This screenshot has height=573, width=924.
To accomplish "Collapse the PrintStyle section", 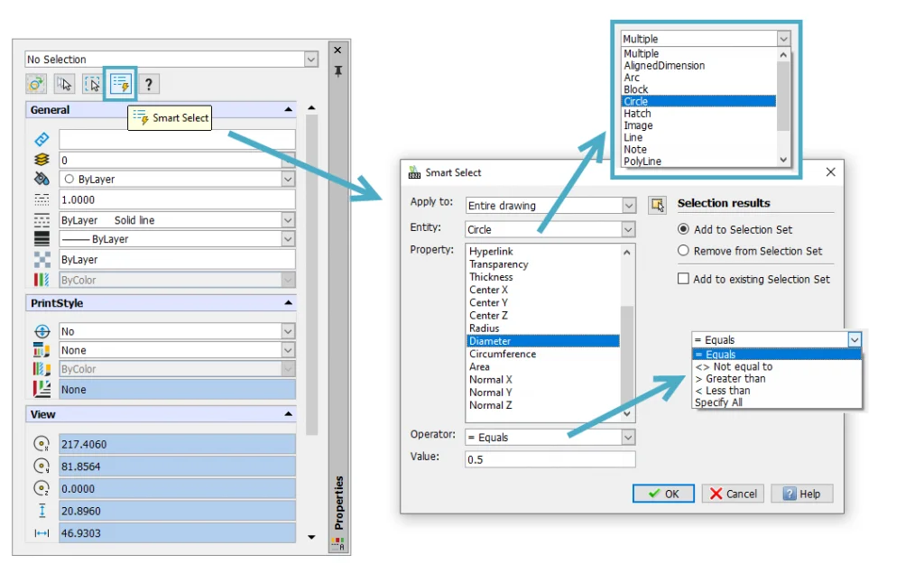I will tap(288, 303).
